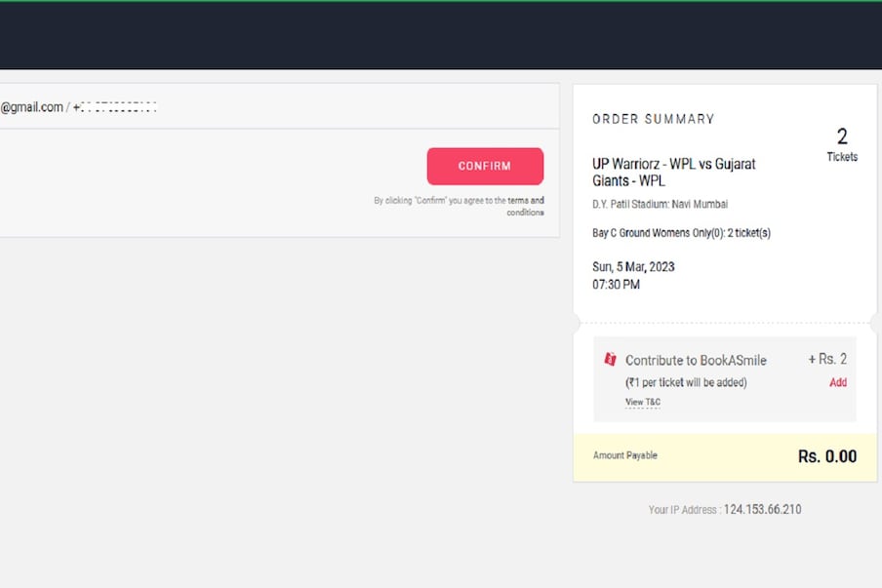Select the + Rs. 2 contribution amount
Image resolution: width=882 pixels, height=588 pixels.
[x=827, y=359]
